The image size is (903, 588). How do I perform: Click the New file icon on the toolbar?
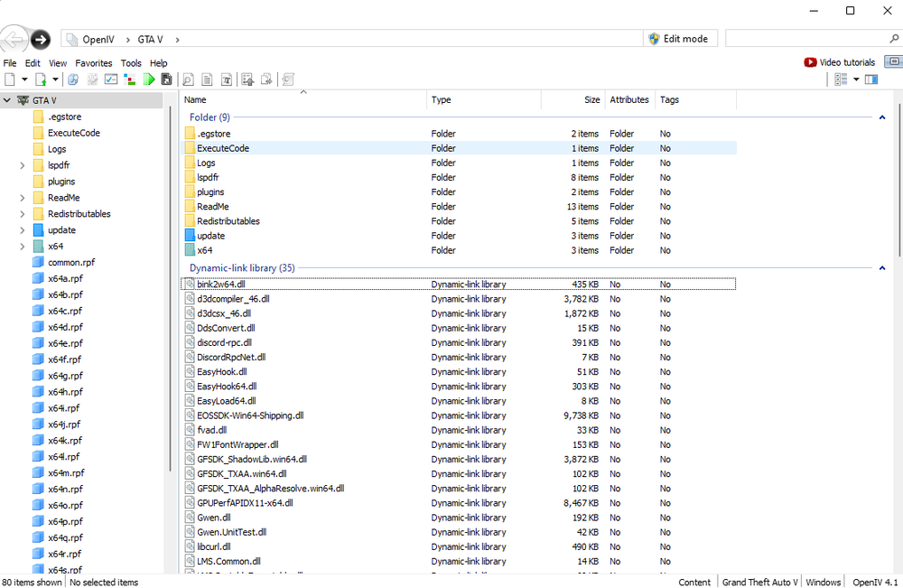point(9,79)
